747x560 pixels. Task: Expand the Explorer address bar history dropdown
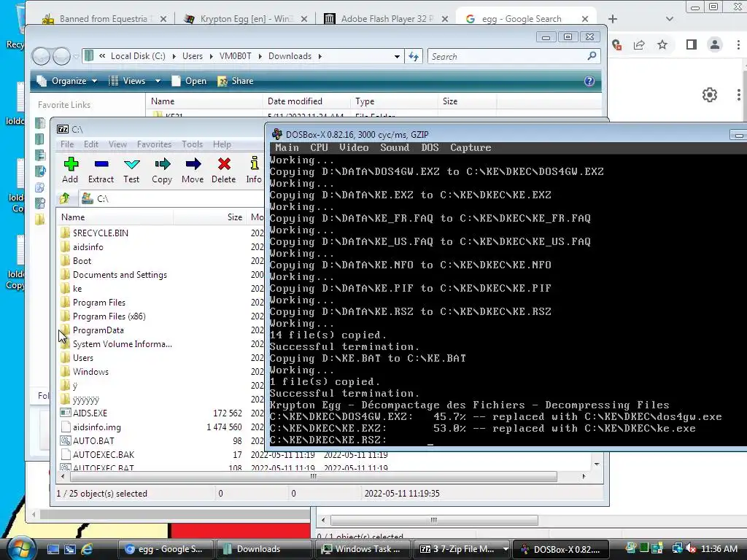coord(397,56)
